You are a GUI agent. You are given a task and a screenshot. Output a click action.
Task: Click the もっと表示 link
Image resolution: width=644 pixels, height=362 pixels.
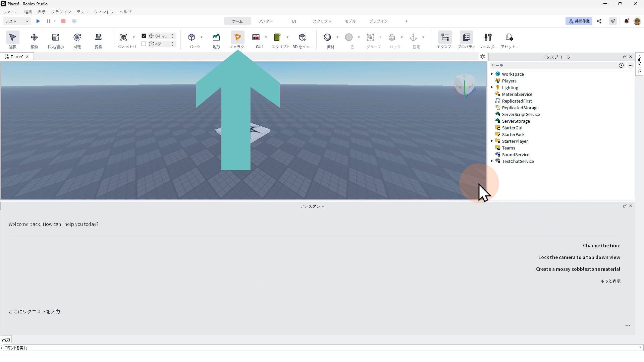point(610,281)
